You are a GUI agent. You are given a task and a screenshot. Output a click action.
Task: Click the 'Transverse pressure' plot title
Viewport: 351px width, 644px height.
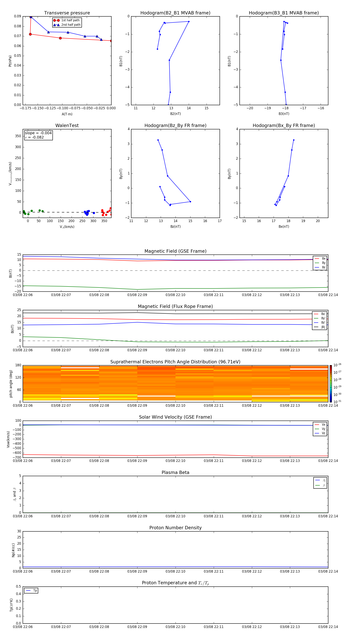point(67,13)
